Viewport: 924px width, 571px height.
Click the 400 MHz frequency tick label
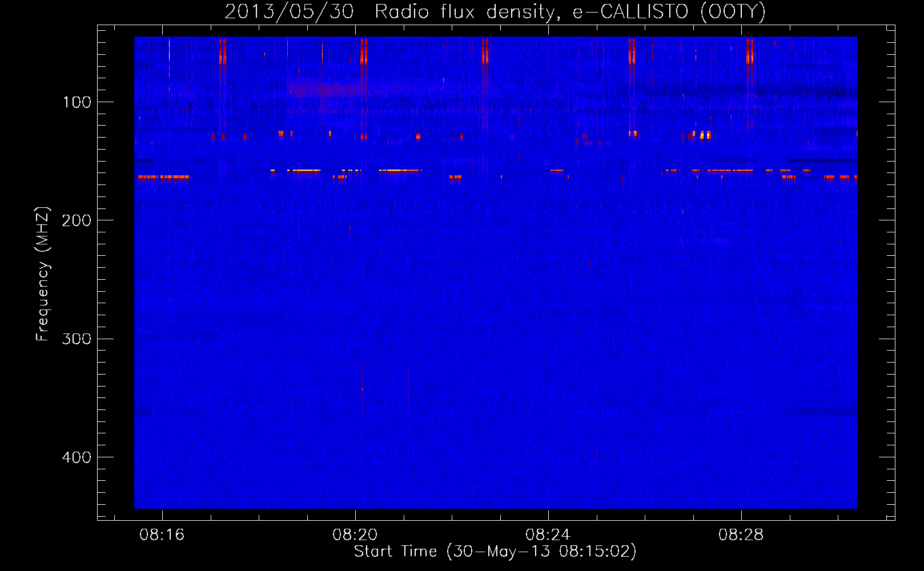77,457
